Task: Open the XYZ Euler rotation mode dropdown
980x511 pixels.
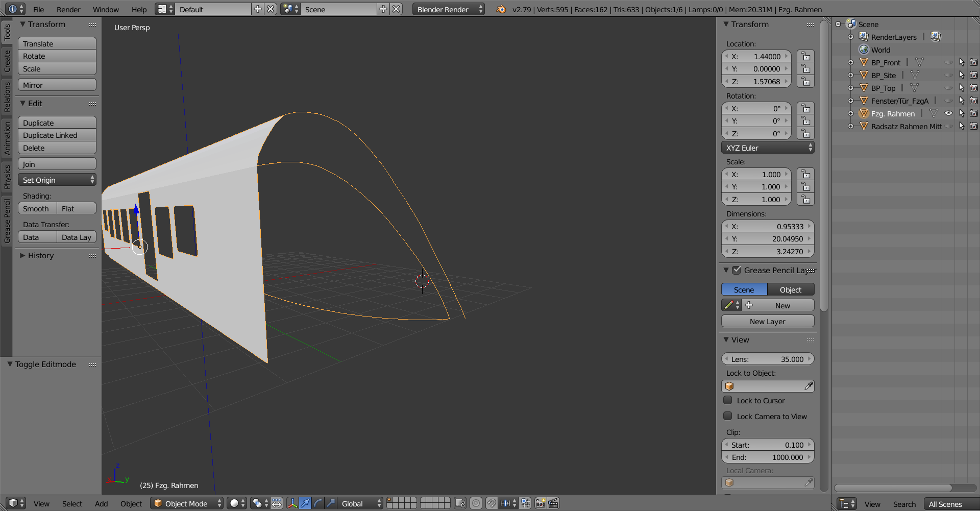Action: point(768,148)
